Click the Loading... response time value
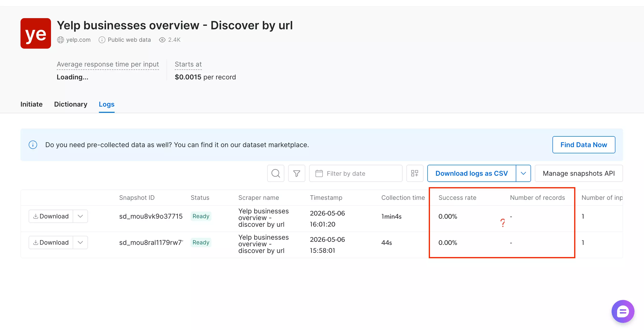644x330 pixels. pyautogui.click(x=72, y=77)
